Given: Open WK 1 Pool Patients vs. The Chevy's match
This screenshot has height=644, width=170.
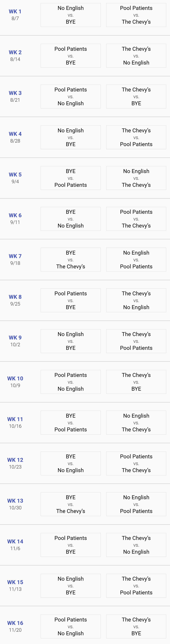Looking at the screenshot, I should 136,15.
